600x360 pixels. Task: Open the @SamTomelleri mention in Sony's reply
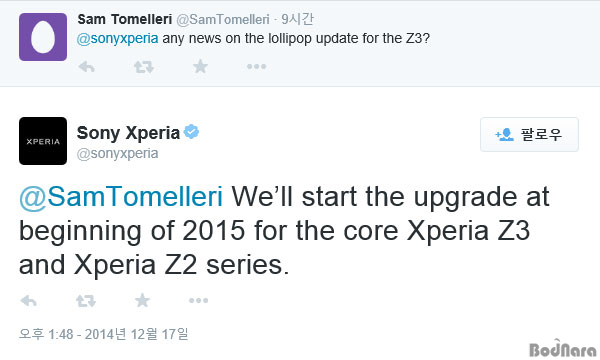point(121,197)
